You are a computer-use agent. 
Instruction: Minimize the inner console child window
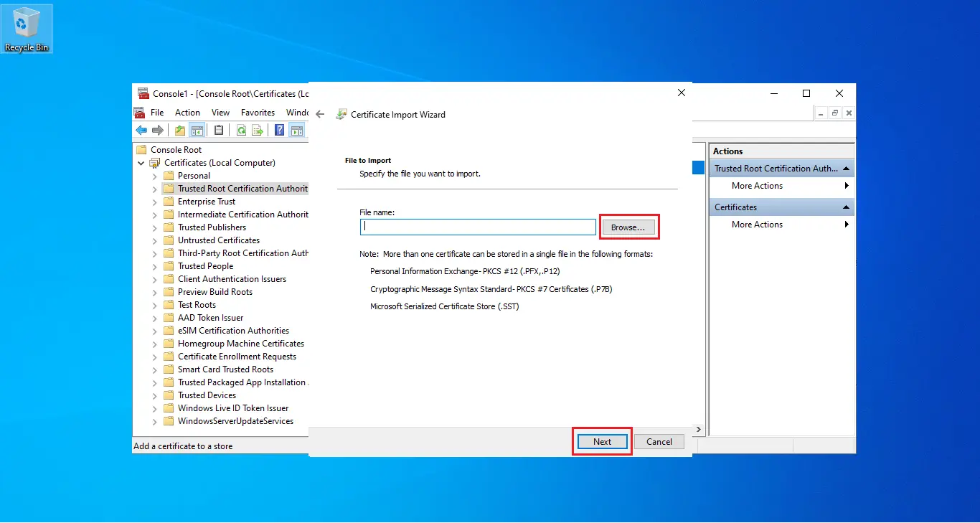821,113
